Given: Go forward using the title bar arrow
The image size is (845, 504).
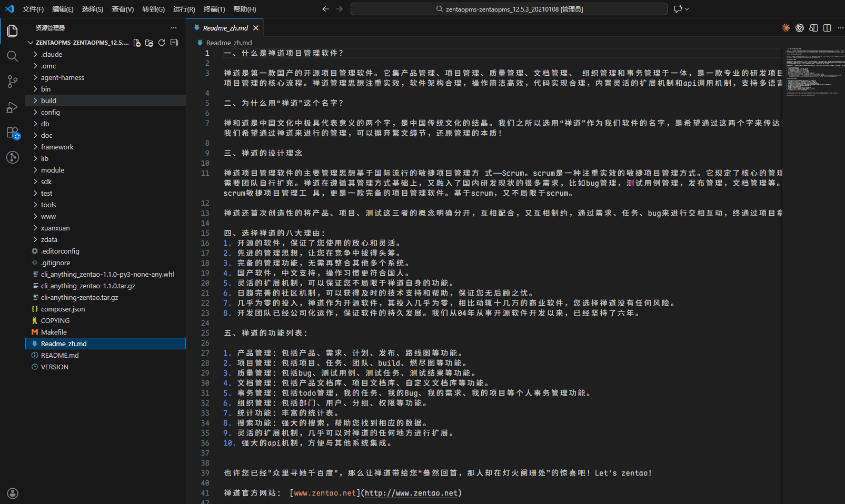Looking at the screenshot, I should [x=339, y=9].
